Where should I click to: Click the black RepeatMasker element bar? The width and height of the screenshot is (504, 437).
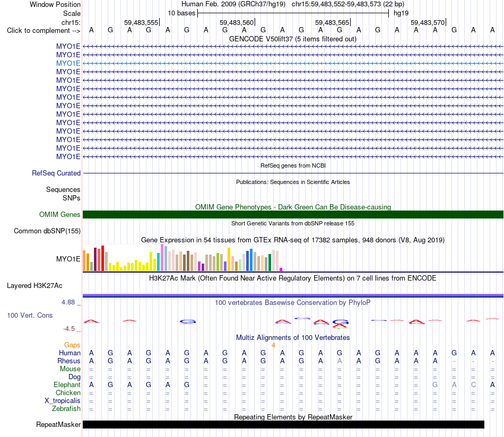pos(283,424)
